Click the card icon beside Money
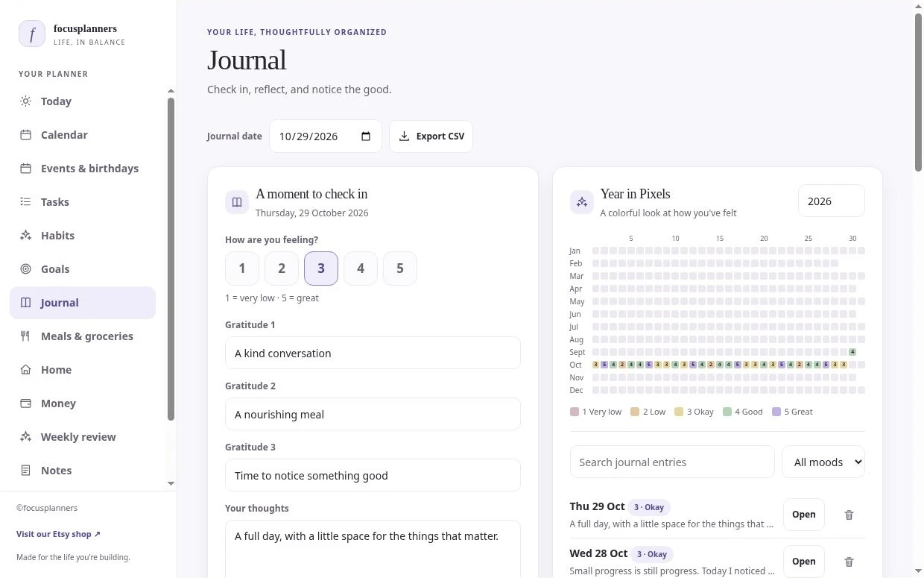Image resolution: width=924 pixels, height=578 pixels. 25,403
